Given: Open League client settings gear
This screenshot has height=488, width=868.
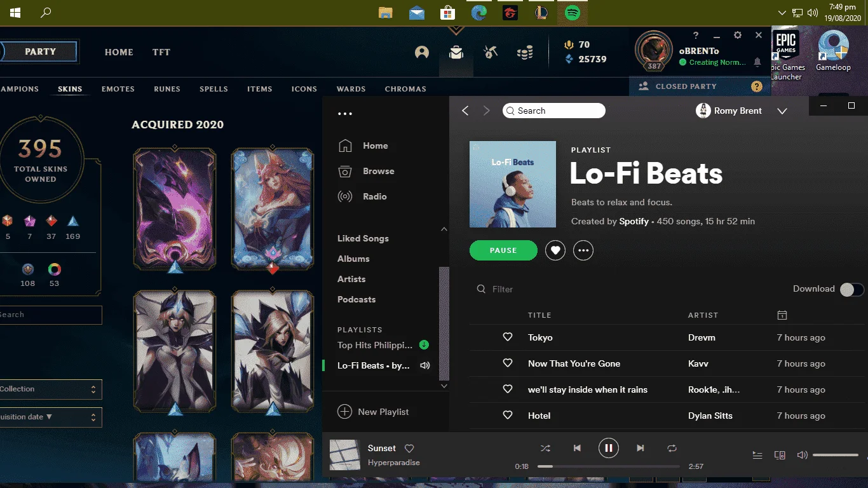Looking at the screenshot, I should [x=738, y=36].
